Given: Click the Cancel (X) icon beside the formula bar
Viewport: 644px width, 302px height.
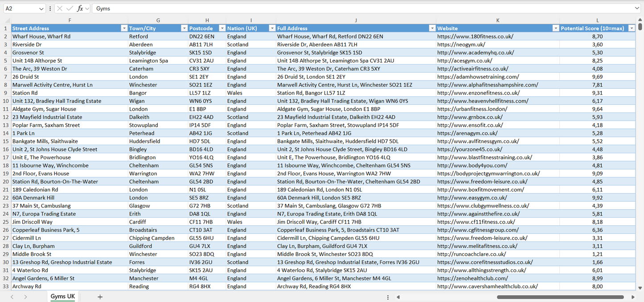Looking at the screenshot, I should [x=60, y=8].
